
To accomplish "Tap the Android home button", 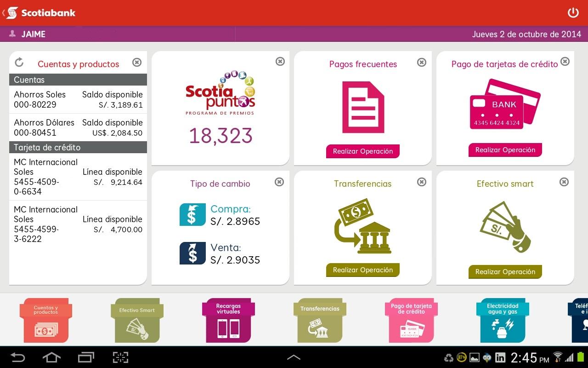I will click(x=51, y=357).
